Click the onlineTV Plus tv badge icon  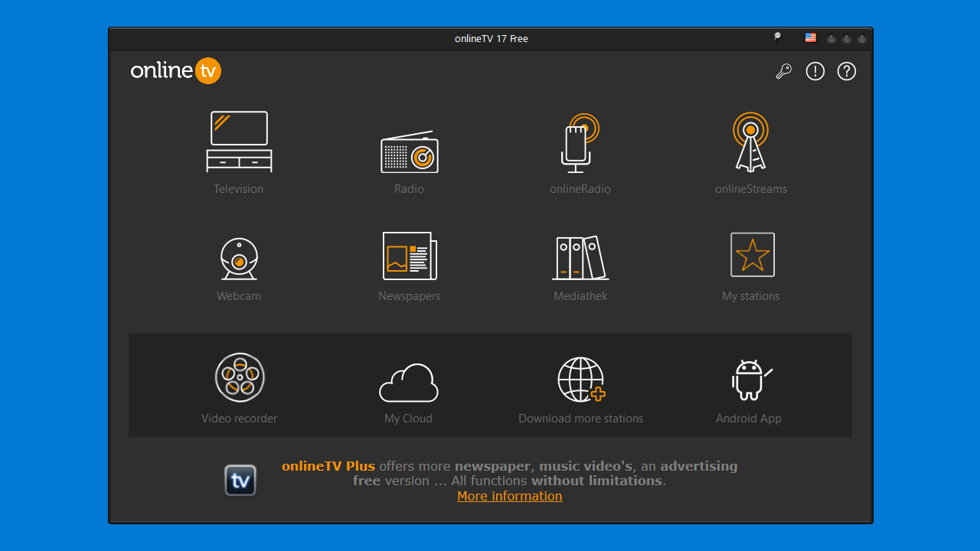[240, 481]
